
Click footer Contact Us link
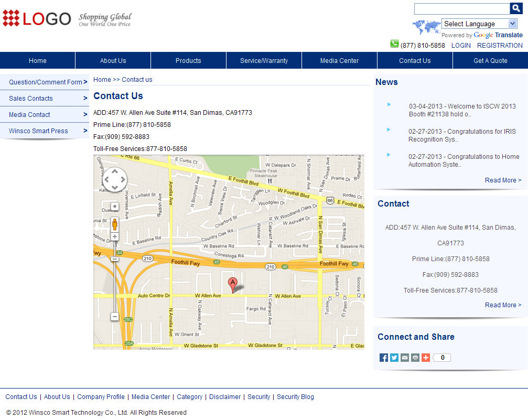(x=21, y=397)
